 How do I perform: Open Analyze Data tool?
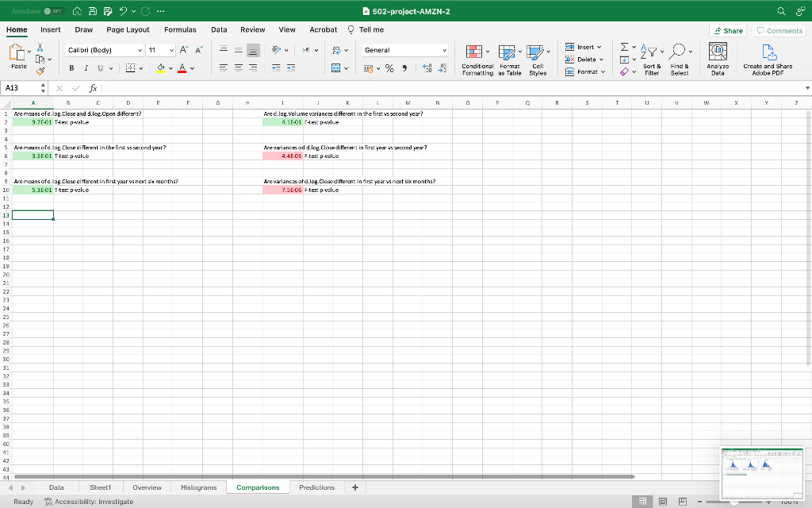[718, 60]
